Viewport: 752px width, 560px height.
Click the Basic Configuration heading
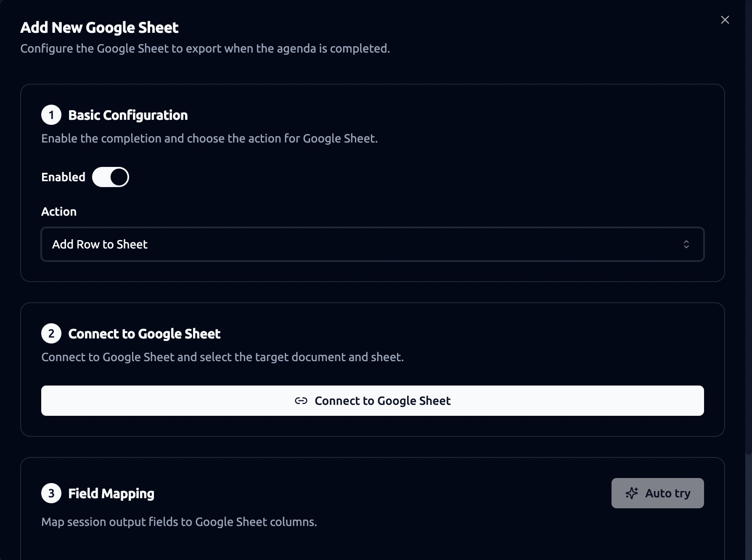[x=128, y=115]
